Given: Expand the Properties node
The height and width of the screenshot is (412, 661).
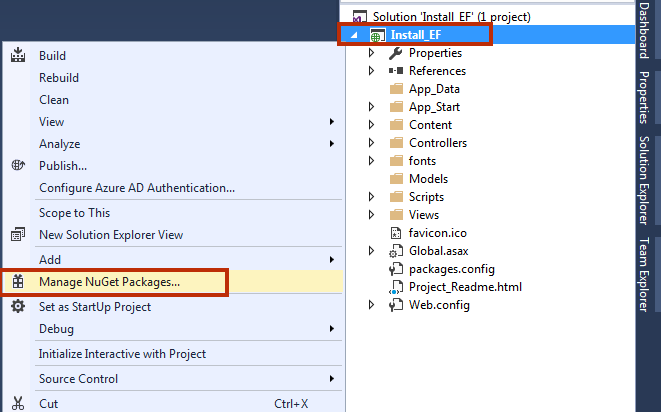Looking at the screenshot, I should click(371, 53).
